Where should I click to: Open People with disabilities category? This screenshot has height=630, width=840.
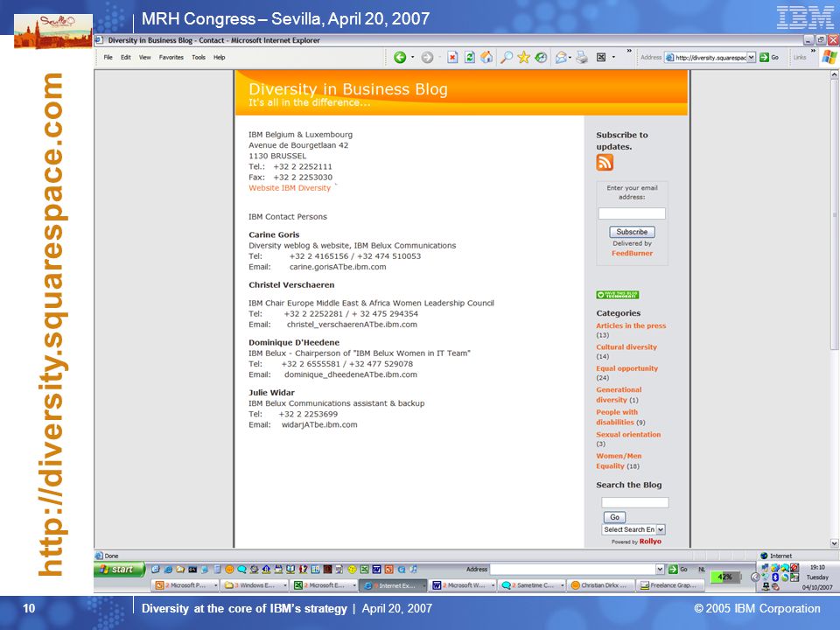617,417
